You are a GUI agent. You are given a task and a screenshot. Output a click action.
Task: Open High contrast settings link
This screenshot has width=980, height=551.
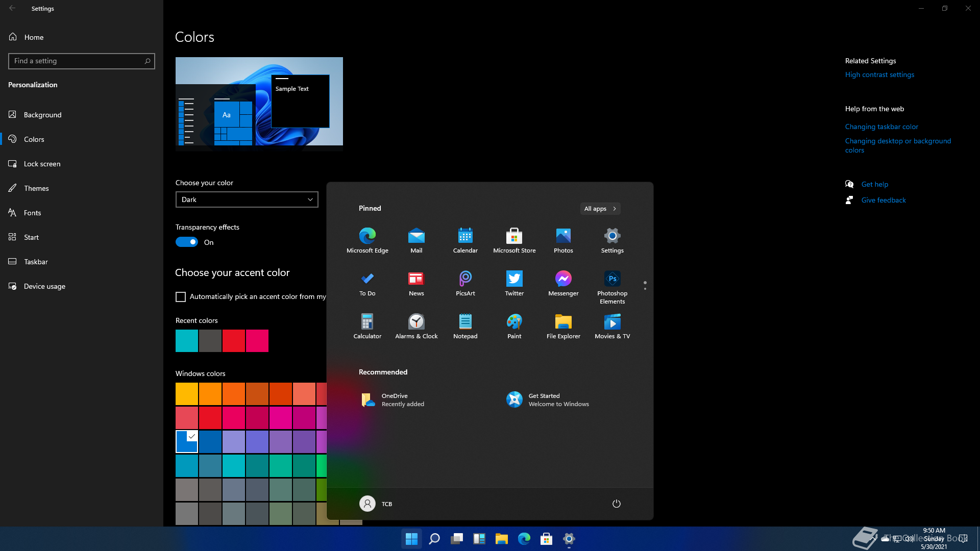pos(879,74)
